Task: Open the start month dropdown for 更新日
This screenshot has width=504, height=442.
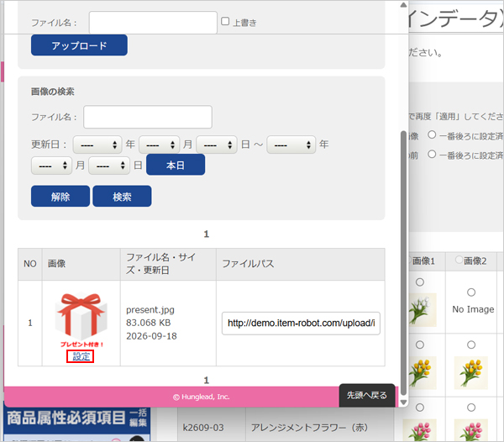Action: [x=160, y=145]
